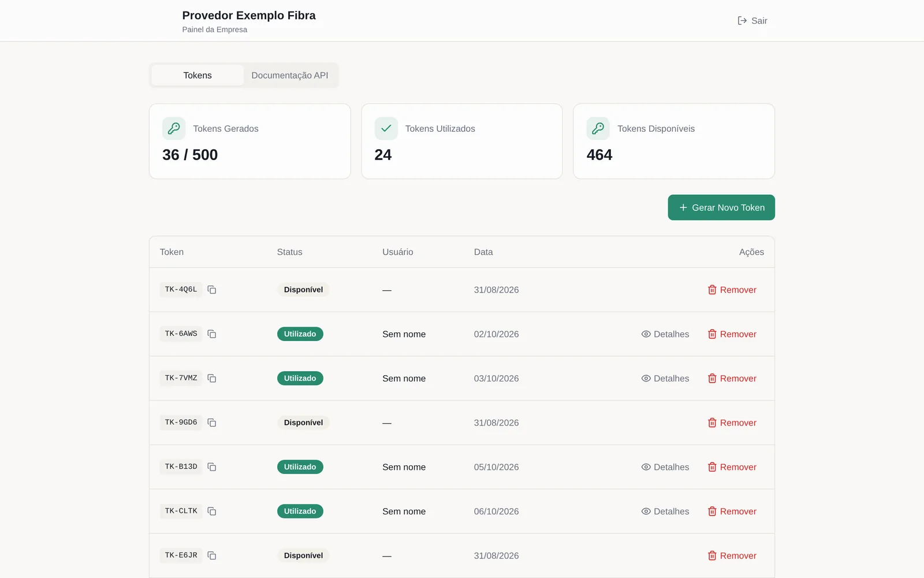Remove token TK-B13D

pos(732,467)
